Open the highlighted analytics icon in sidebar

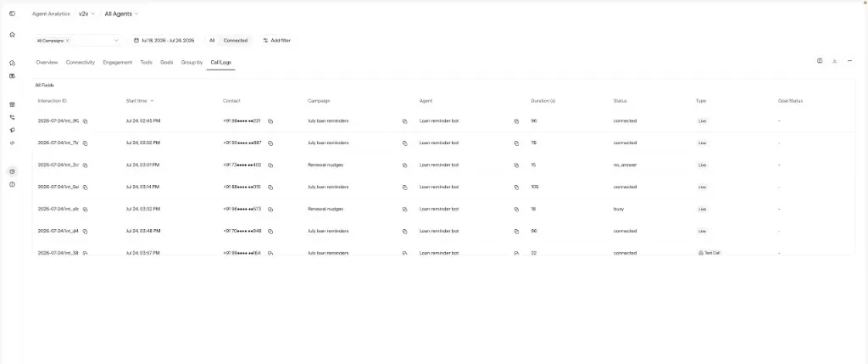pos(12,171)
